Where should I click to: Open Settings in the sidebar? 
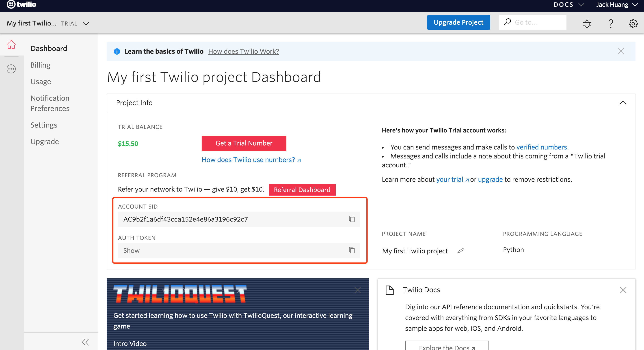tap(44, 125)
